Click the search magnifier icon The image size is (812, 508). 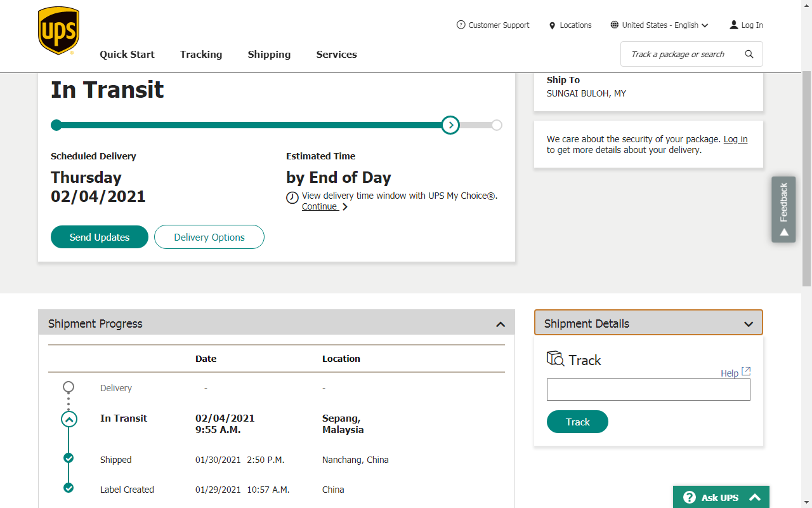[749, 55]
